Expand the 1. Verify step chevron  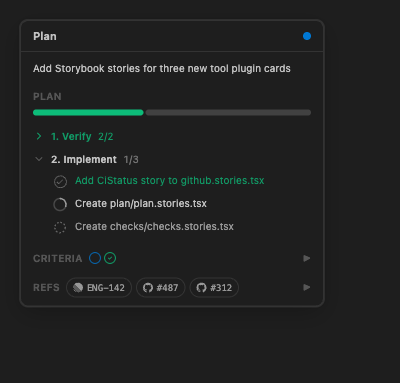tap(39, 136)
